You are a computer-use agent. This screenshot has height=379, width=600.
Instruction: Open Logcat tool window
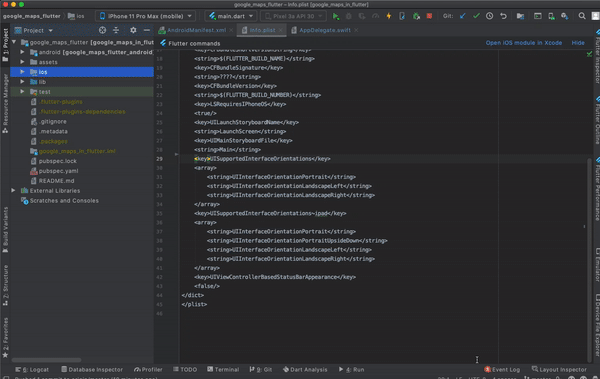32,369
